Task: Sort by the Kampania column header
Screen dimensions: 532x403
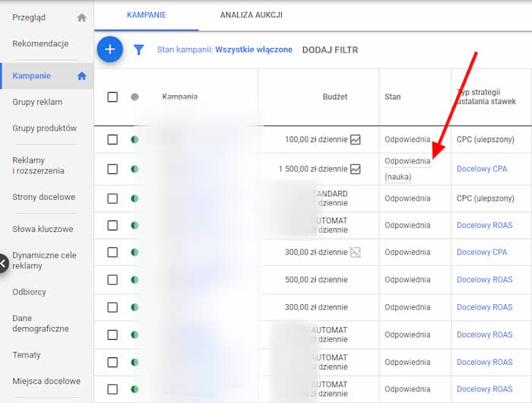Action: [x=180, y=97]
